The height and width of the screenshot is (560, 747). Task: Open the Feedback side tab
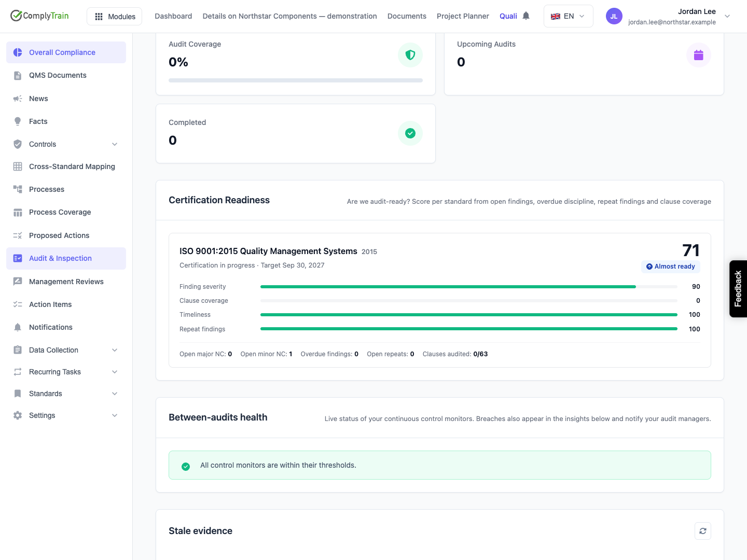(738, 289)
